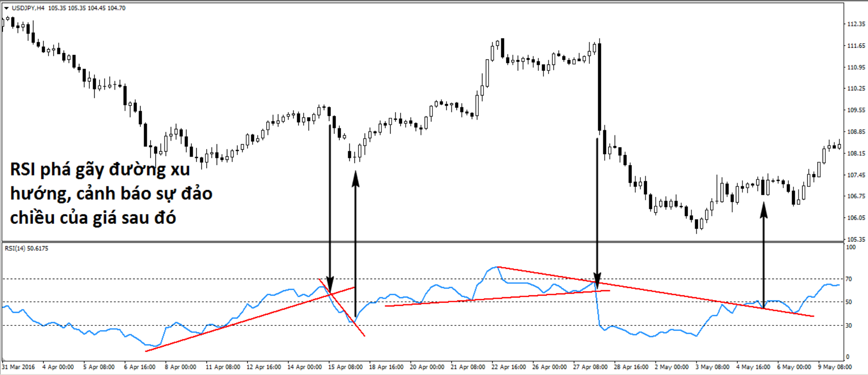This screenshot has height=375, width=868.
Task: Click the RSI(14) 50.6175 indicator label
Action: (26, 248)
